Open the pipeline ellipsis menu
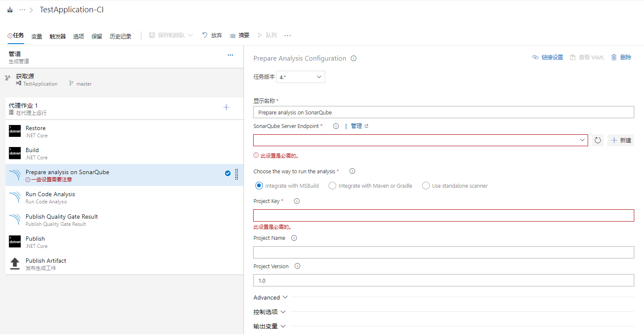 click(230, 55)
